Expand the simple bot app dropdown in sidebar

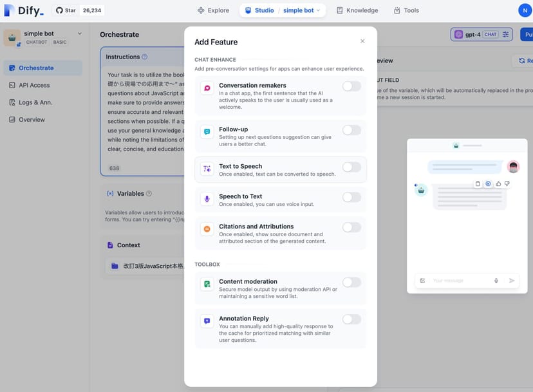[x=80, y=33]
